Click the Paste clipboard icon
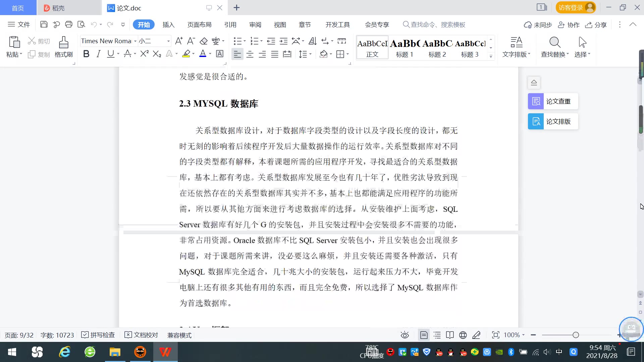644x362 pixels. (14, 43)
